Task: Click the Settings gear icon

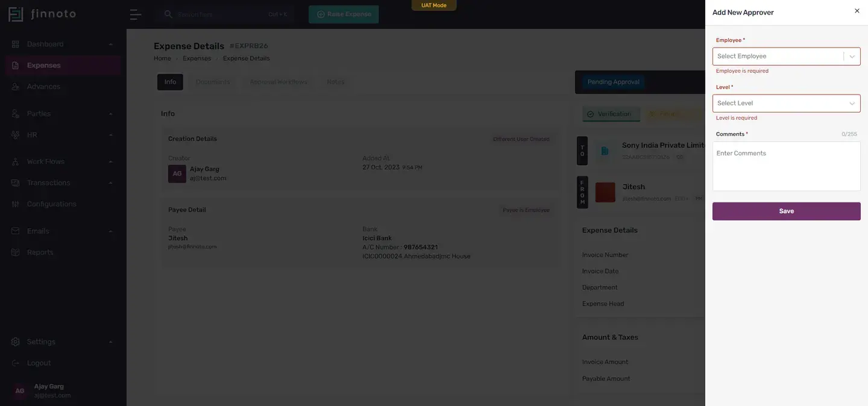Action: [x=16, y=342]
